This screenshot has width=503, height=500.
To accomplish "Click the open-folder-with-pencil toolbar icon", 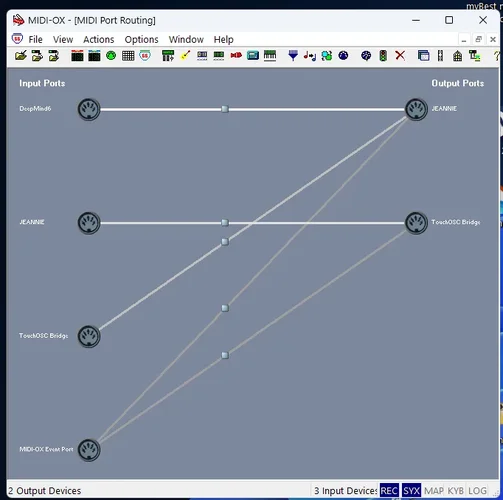I will (x=21, y=56).
